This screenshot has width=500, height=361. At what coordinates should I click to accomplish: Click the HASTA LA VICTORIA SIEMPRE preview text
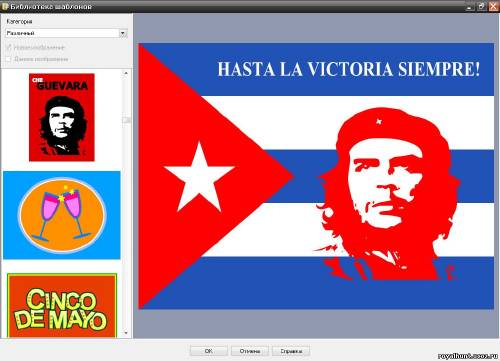(x=349, y=69)
